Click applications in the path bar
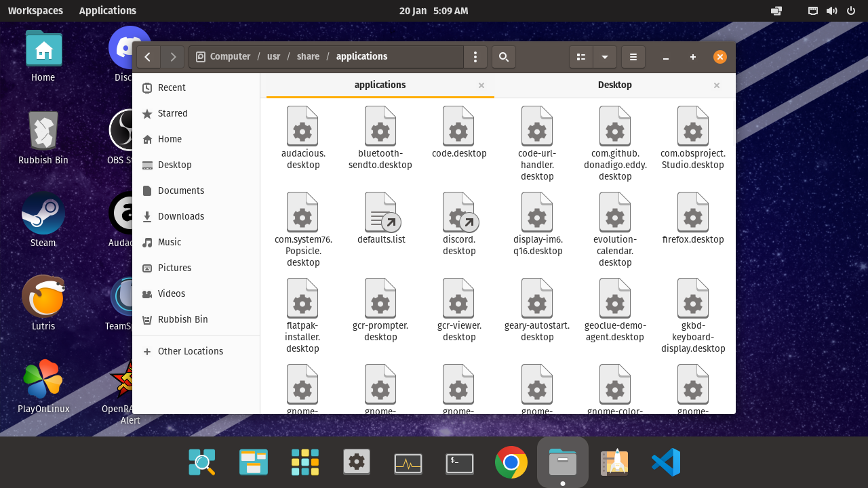The width and height of the screenshot is (868, 488). tap(361, 57)
